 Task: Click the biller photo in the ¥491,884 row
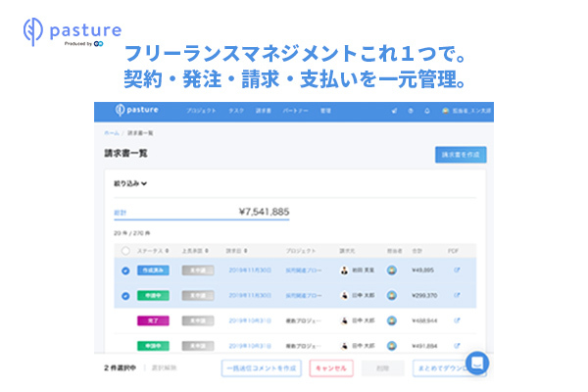pyautogui.click(x=344, y=346)
